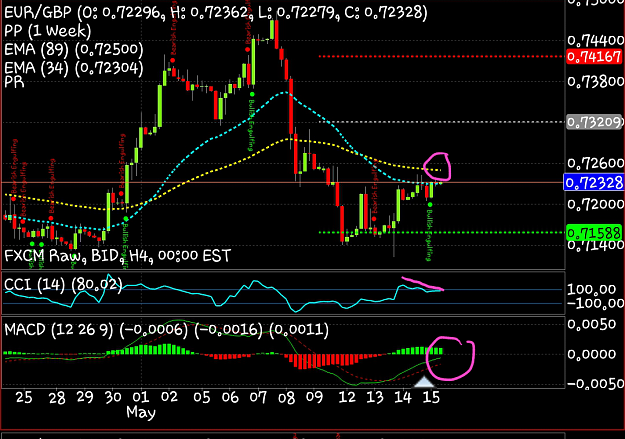The width and height of the screenshot is (625, 439).
Task: Click the CCI -100.00 level label
Action: pos(596,303)
